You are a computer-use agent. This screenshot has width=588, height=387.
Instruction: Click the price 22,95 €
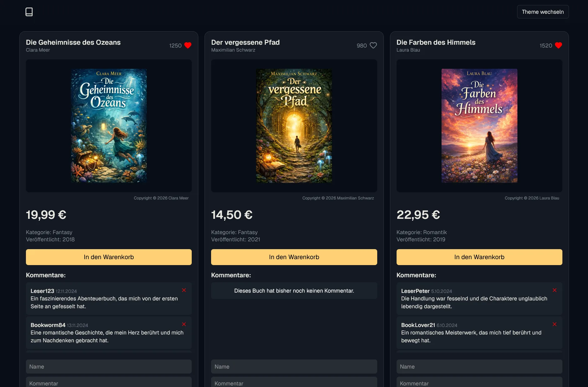418,215
